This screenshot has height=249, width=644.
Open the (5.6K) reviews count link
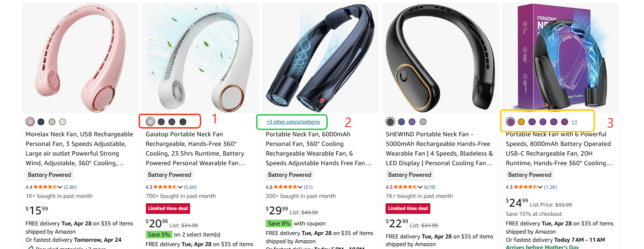(x=190, y=187)
